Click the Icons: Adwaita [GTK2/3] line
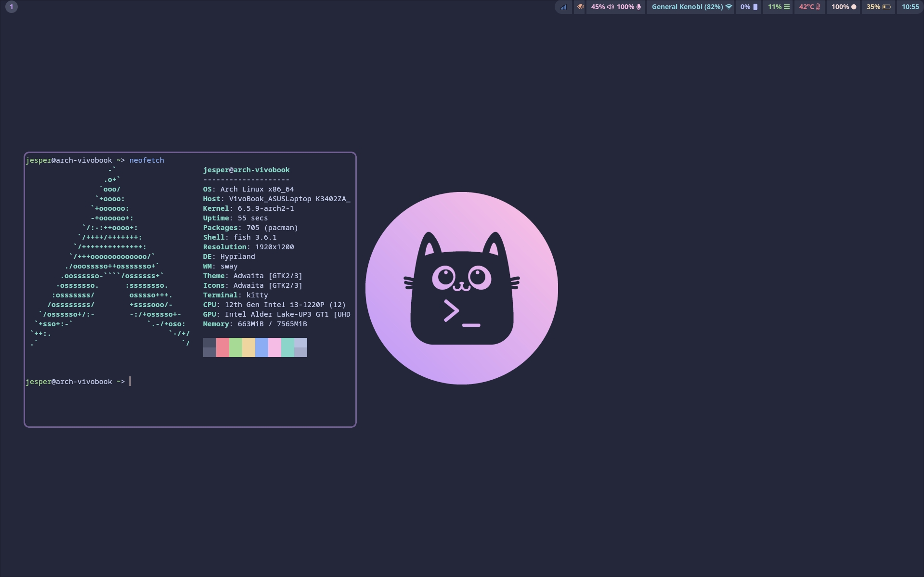Image resolution: width=924 pixels, height=577 pixels. pos(253,285)
